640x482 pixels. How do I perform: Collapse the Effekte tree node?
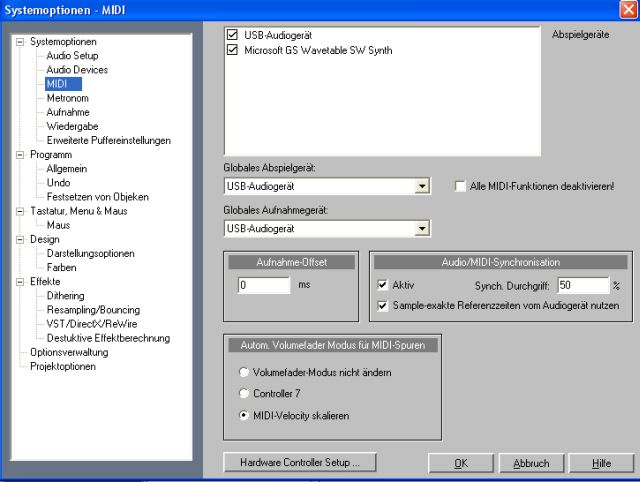pos(20,282)
